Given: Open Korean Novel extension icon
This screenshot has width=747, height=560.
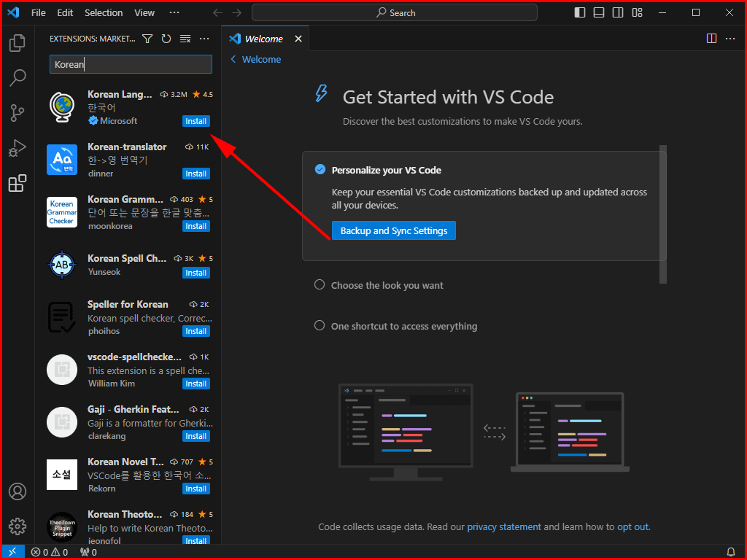Looking at the screenshot, I should (62, 475).
